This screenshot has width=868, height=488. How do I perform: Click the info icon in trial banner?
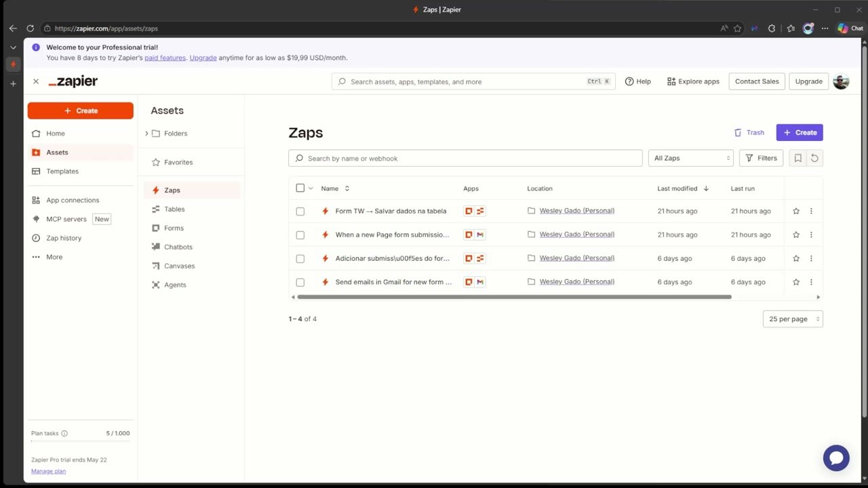36,47
